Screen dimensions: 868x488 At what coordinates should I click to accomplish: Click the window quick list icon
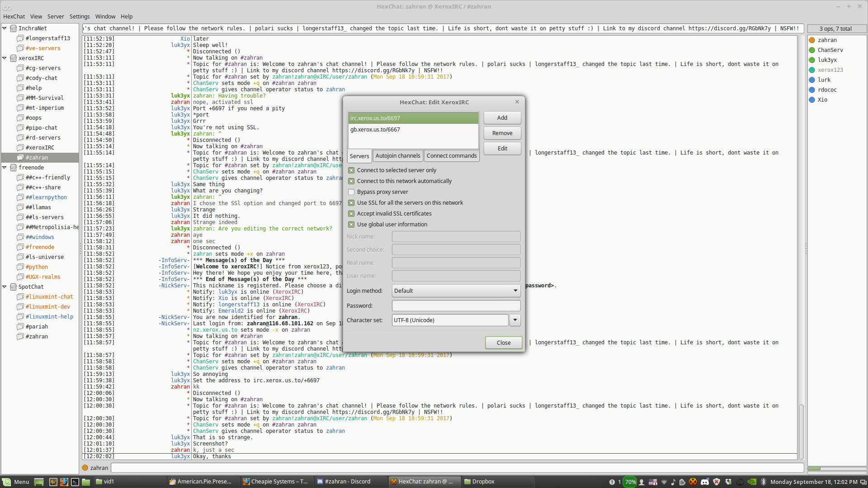pos(863,482)
